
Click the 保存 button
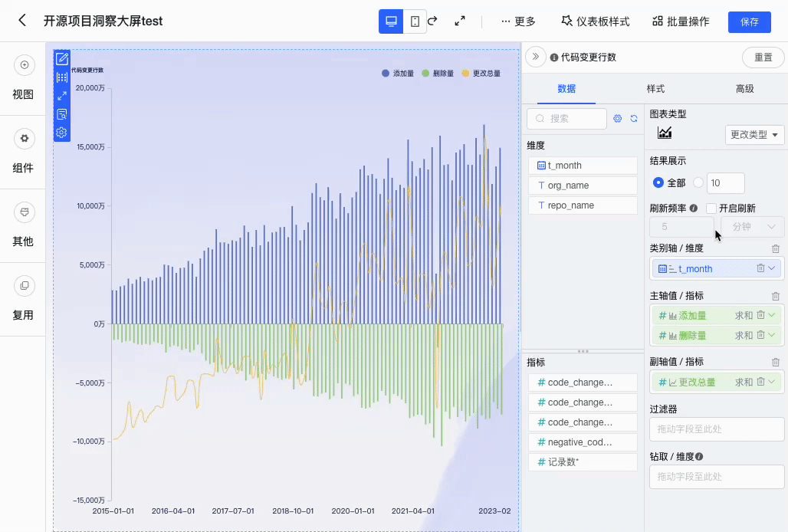(750, 22)
